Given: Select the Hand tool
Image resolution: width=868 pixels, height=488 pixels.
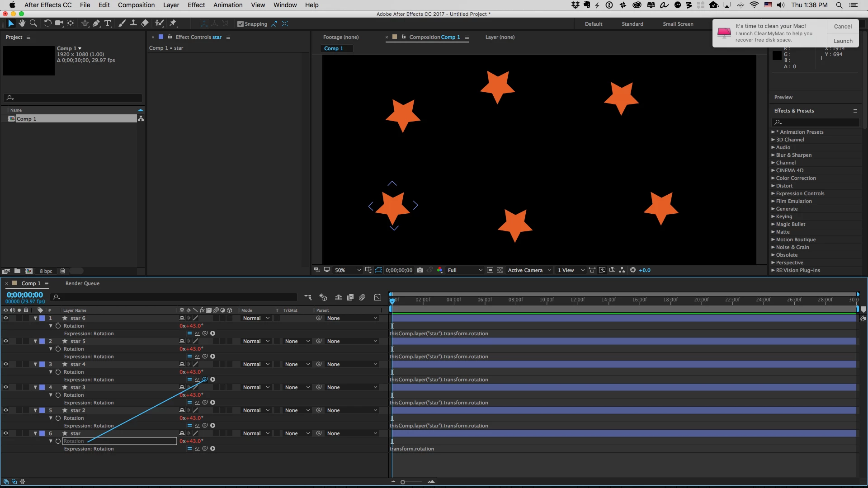Looking at the screenshot, I should pyautogui.click(x=22, y=23).
